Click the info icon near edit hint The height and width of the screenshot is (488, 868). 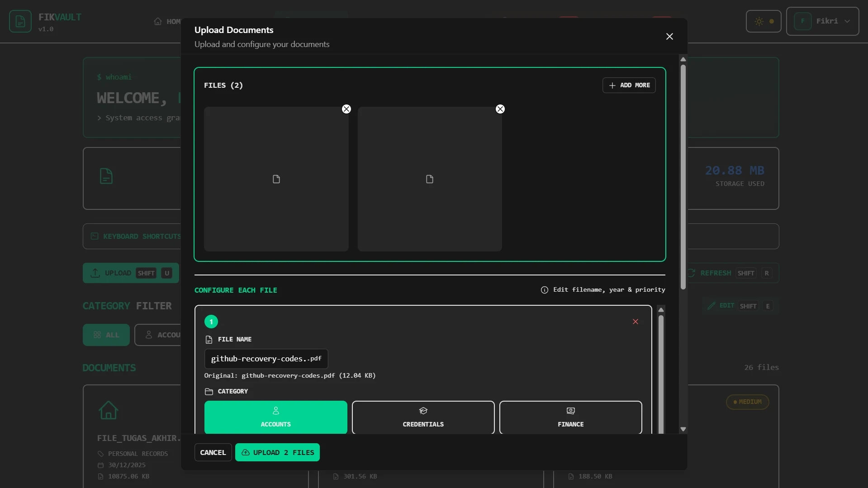tap(544, 290)
